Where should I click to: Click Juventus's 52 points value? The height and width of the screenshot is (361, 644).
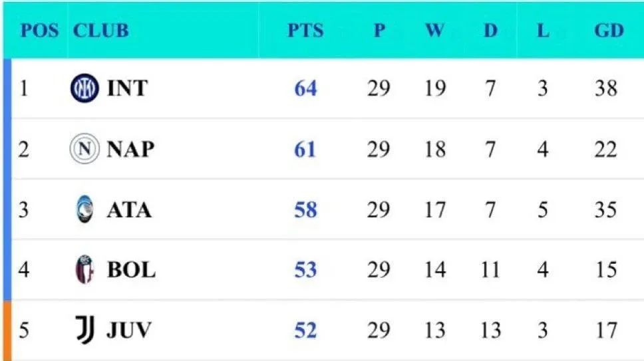point(305,330)
